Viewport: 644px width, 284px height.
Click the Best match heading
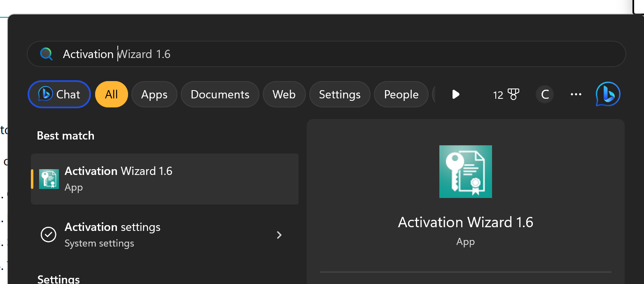click(x=65, y=136)
